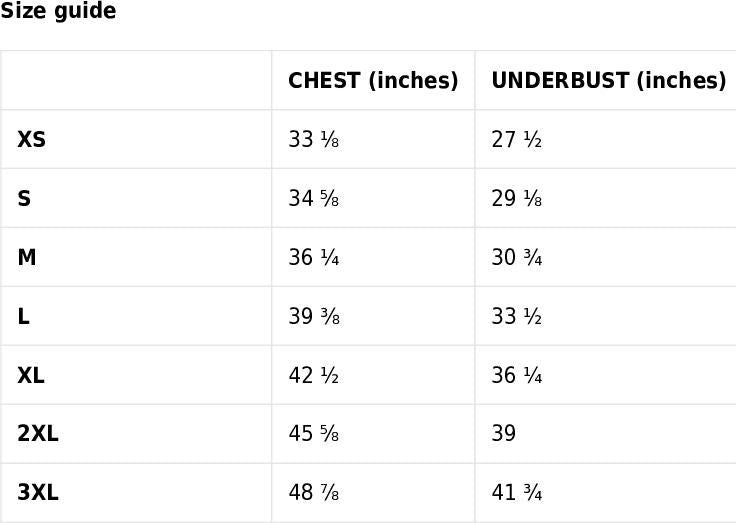Select the UNDERBUST (inches) column header
Screen dimensions: 736x523
(x=608, y=81)
